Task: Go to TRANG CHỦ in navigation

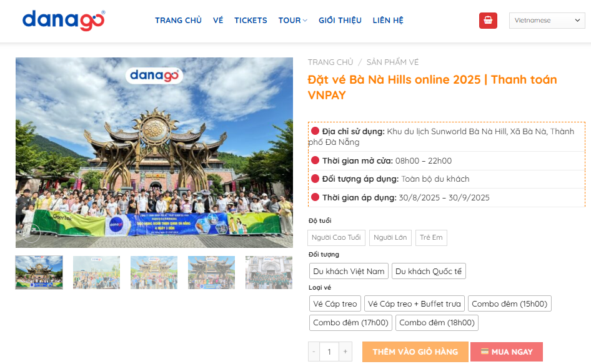Action: [x=178, y=21]
